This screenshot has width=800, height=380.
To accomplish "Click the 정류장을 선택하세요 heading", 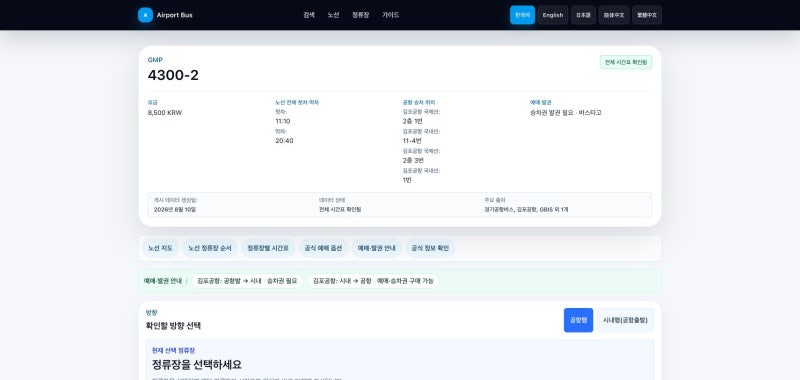I will click(x=197, y=365).
